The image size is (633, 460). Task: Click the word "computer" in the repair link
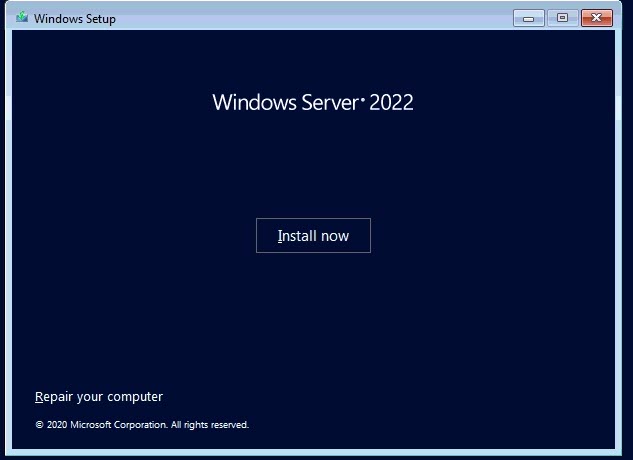(x=134, y=397)
